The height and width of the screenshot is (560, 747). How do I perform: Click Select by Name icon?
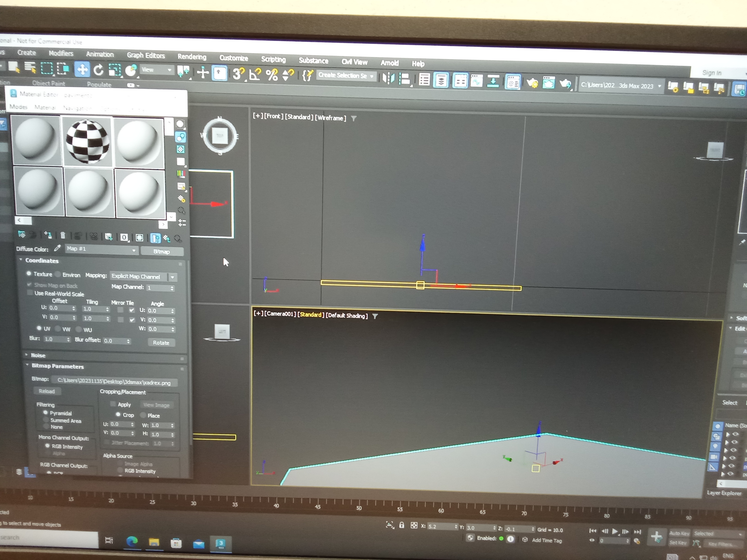[30, 68]
